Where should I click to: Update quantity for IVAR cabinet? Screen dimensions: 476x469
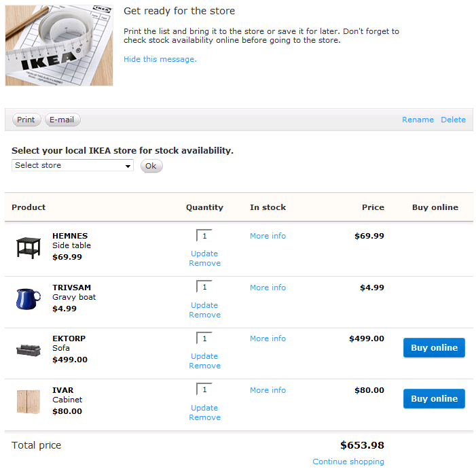pyautogui.click(x=204, y=408)
